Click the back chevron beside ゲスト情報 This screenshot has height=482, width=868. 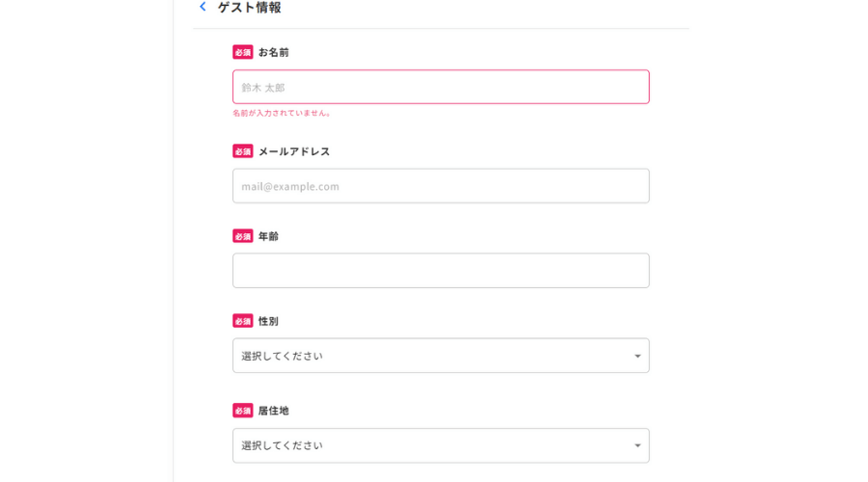pyautogui.click(x=203, y=7)
